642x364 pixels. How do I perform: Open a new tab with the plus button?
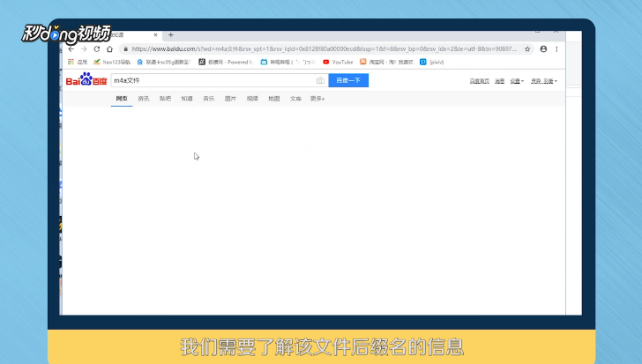pos(171,35)
